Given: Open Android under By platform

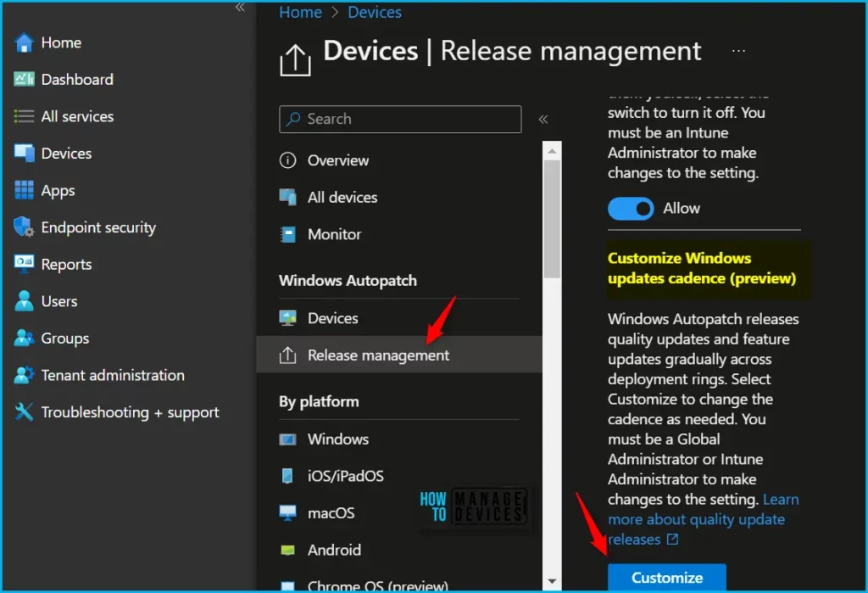Looking at the screenshot, I should 334,551.
